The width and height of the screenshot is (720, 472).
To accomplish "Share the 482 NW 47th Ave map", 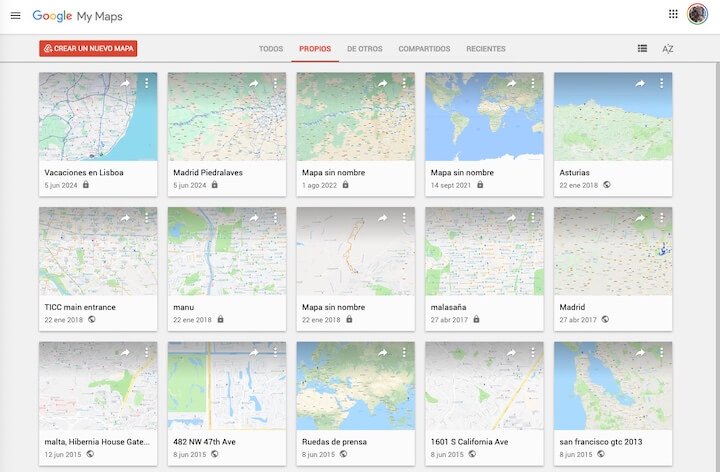I will coord(253,353).
